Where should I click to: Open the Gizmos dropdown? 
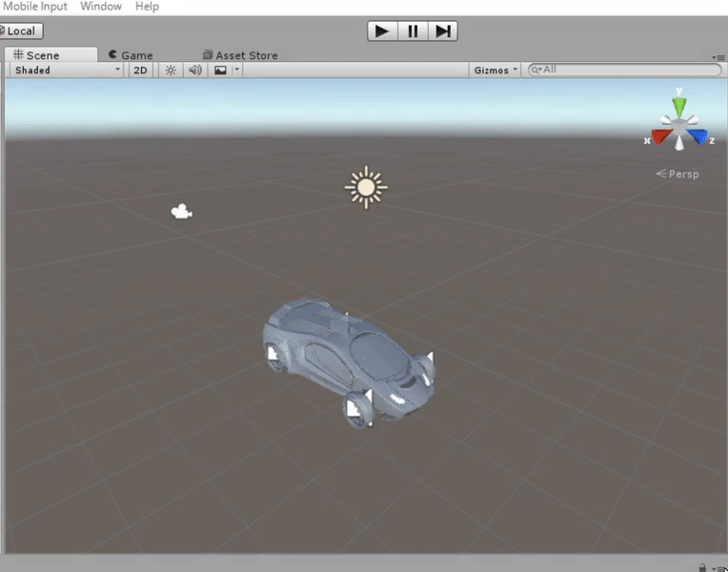tap(495, 71)
